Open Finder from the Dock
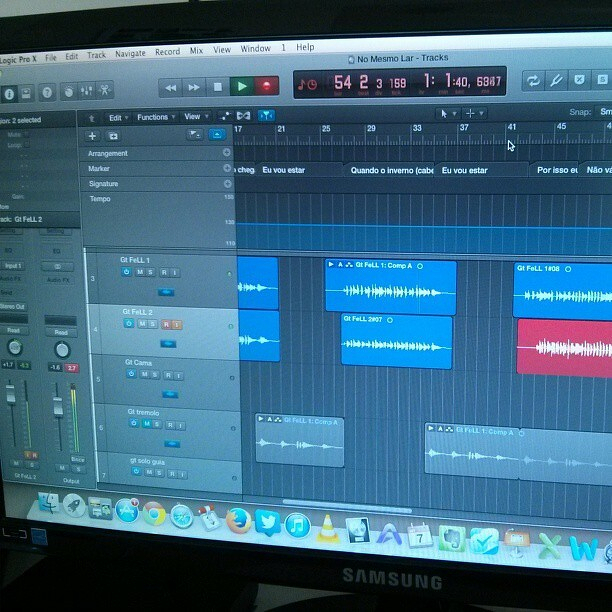Viewport: 612px width, 612px height. 47,503
